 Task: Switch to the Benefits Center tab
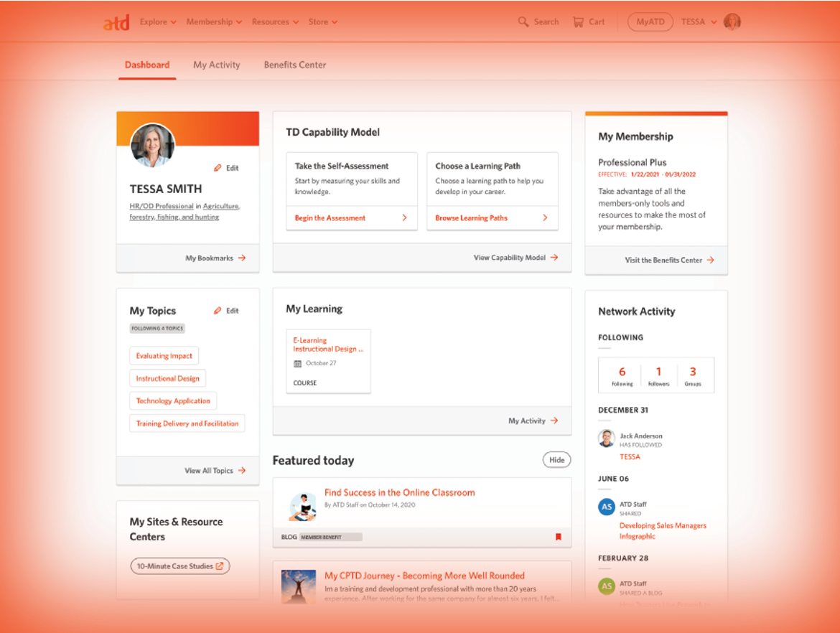click(295, 65)
